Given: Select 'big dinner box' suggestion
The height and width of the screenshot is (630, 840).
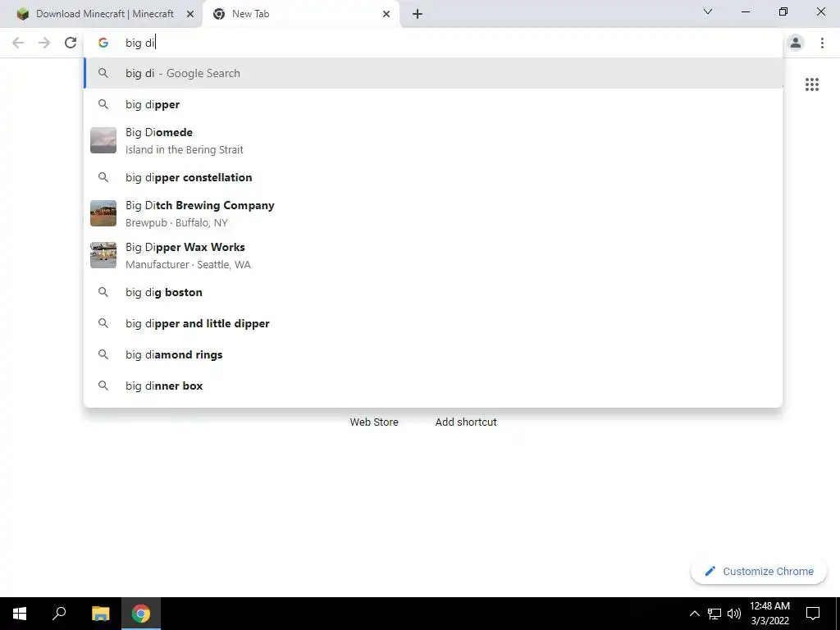Looking at the screenshot, I should 433,386.
